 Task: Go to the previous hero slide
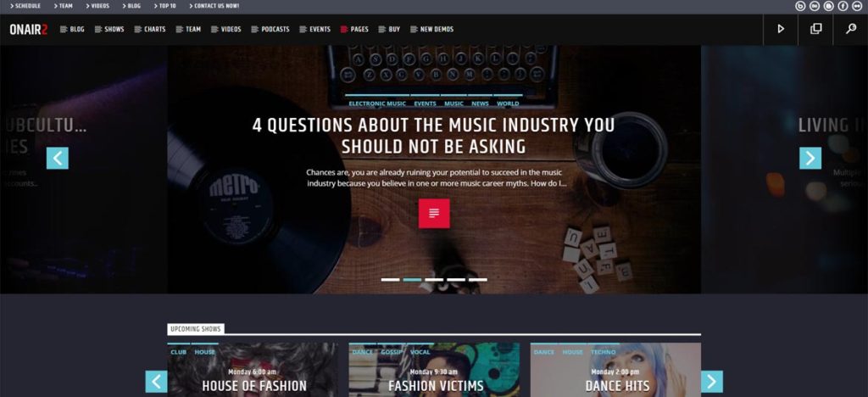pyautogui.click(x=58, y=159)
